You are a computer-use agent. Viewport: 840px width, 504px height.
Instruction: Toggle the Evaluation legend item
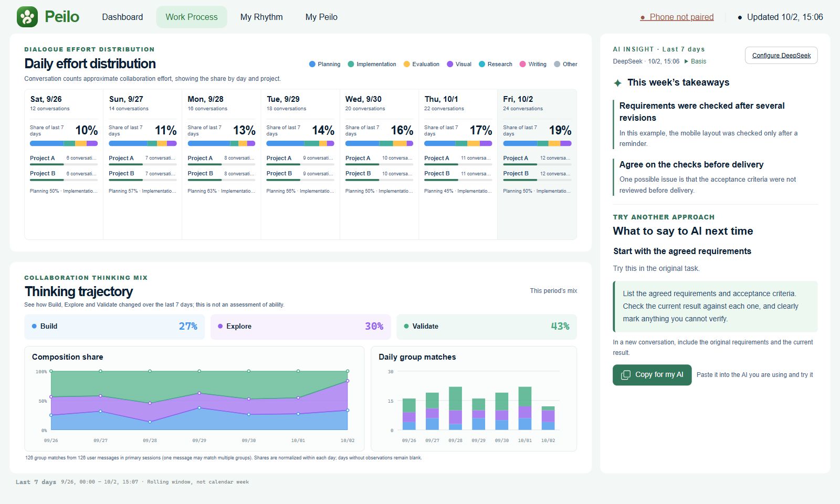pyautogui.click(x=421, y=64)
